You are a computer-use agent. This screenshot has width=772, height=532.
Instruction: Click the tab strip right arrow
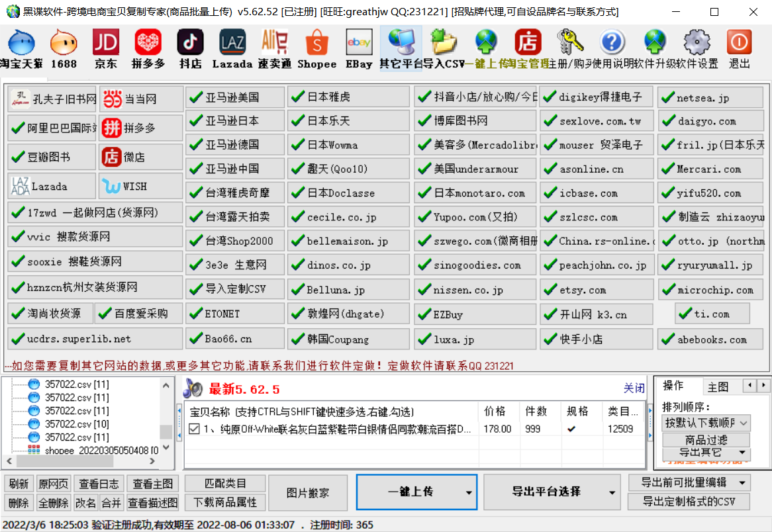click(x=763, y=385)
